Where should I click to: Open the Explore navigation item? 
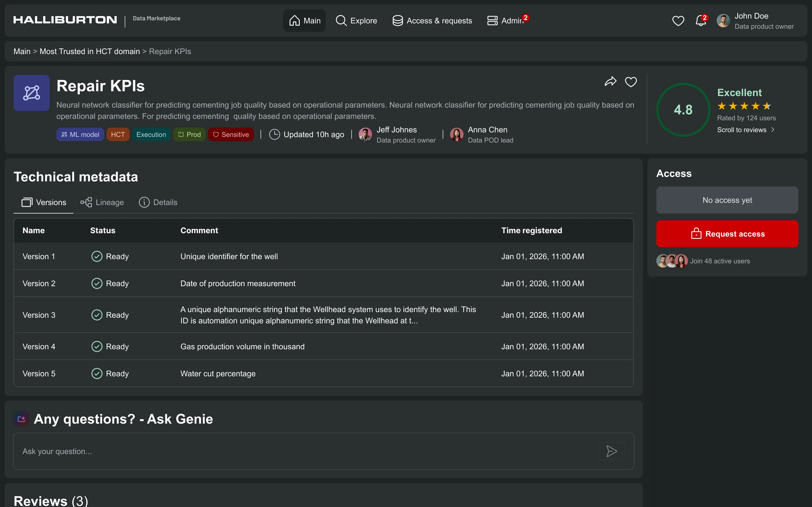click(356, 21)
